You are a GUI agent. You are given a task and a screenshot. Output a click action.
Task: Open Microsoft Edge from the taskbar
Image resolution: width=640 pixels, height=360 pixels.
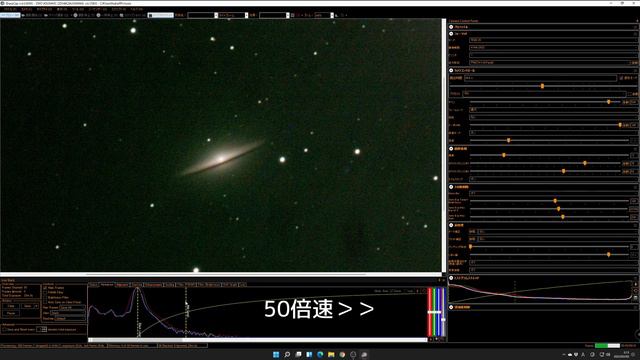[x=320, y=354]
